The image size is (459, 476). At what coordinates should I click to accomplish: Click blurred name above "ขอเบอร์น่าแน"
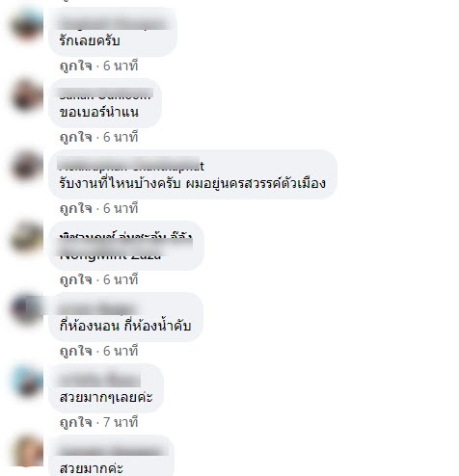coord(105,93)
